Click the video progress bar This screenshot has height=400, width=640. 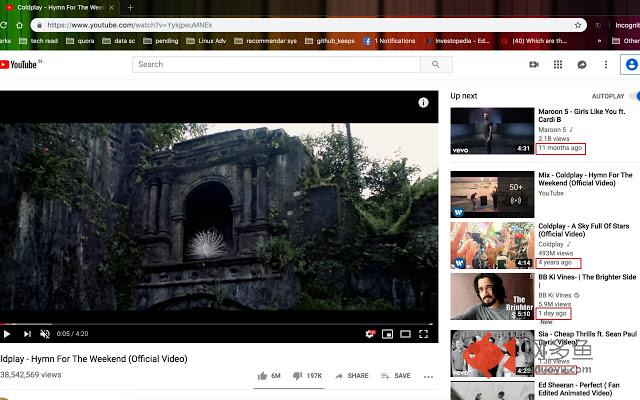216,324
